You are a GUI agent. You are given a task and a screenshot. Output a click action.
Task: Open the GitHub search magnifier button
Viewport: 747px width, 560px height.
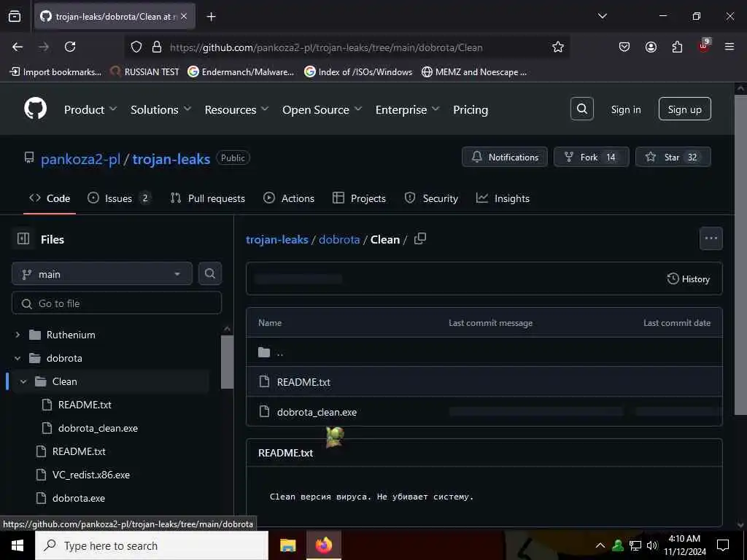pos(581,109)
